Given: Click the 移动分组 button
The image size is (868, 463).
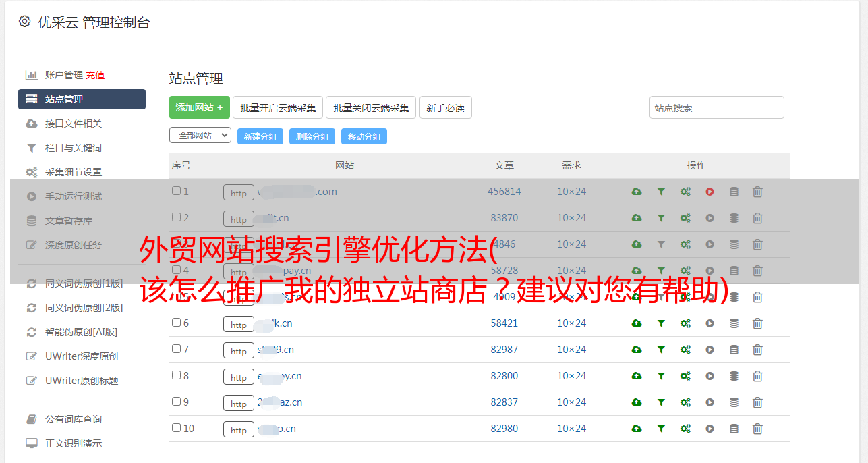Looking at the screenshot, I should [x=364, y=136].
